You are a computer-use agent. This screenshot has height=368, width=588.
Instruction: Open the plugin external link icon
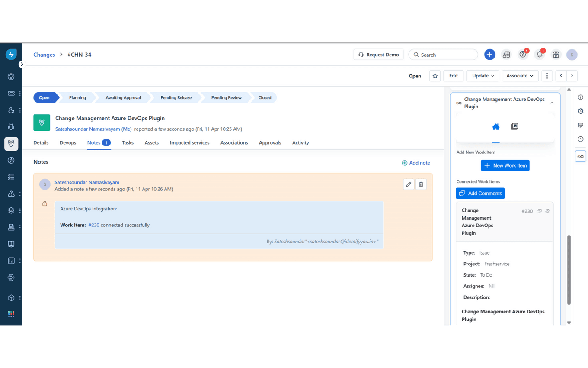point(514,127)
